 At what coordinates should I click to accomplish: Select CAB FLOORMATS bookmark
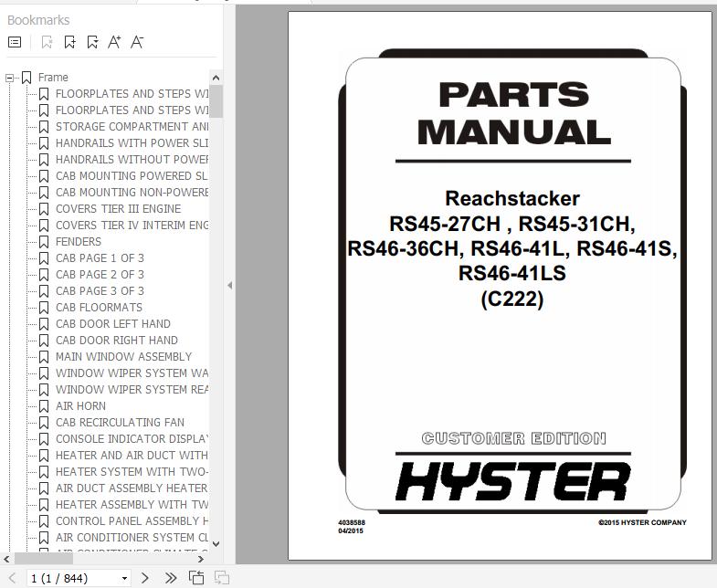99,308
